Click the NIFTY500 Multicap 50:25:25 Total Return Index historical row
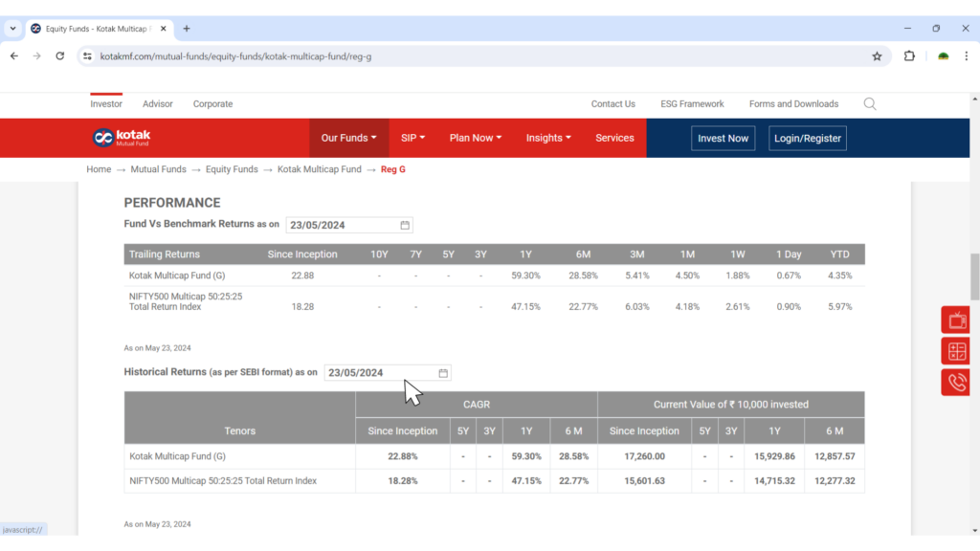This screenshot has width=980, height=551. 495,481
